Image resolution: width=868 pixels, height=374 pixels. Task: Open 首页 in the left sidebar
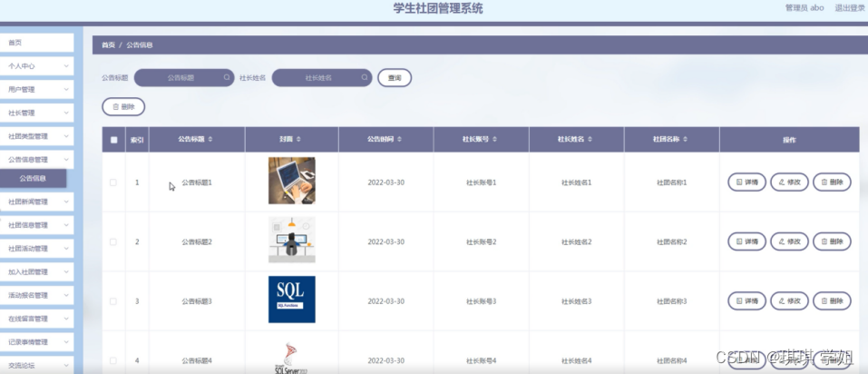tap(36, 43)
